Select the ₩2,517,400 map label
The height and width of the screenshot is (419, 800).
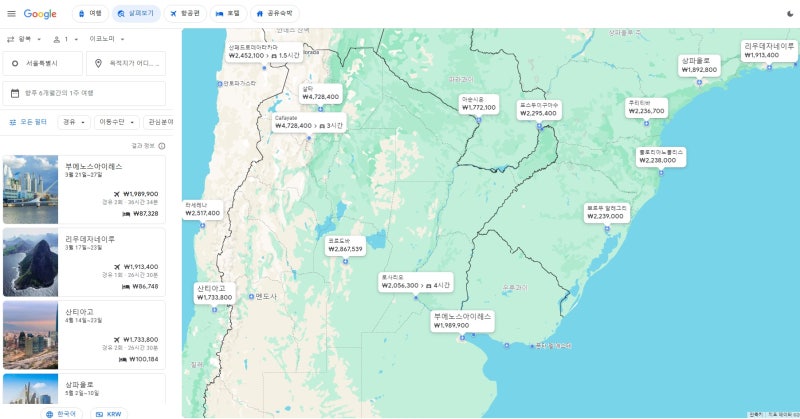coord(203,210)
